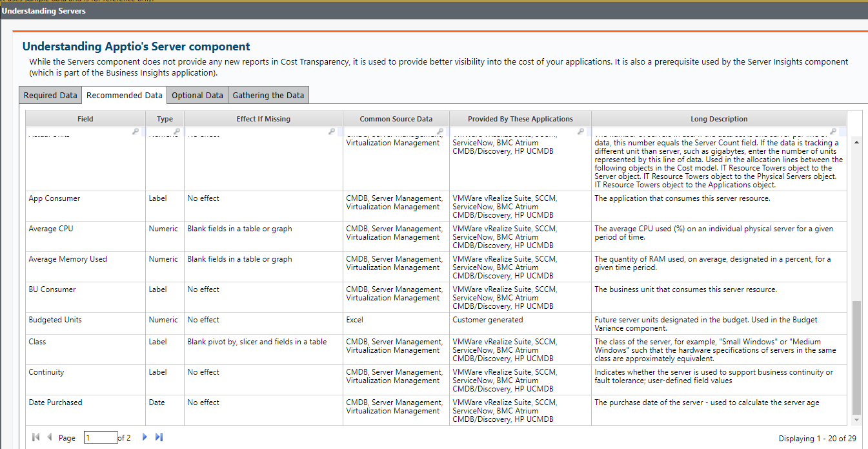Switch to the Required Data tab
Image resolution: width=868 pixels, height=449 pixels.
pos(50,95)
